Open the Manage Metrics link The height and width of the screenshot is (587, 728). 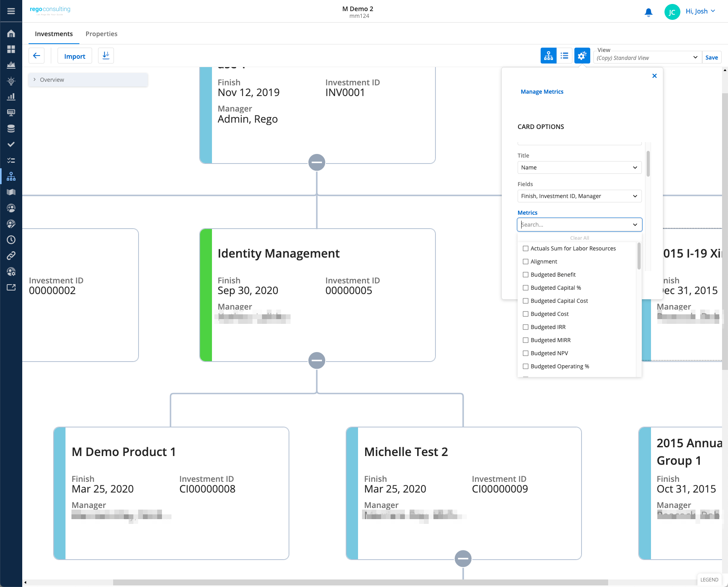click(x=542, y=92)
